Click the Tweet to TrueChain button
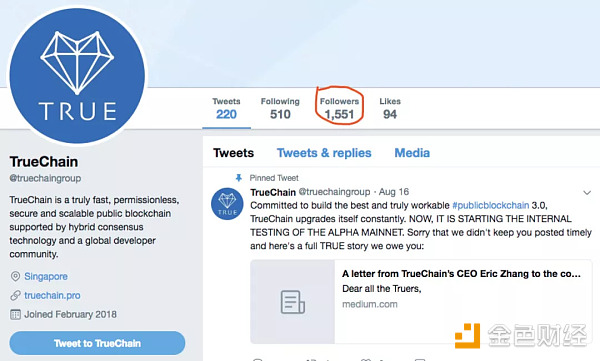The width and height of the screenshot is (600, 361). point(97,343)
